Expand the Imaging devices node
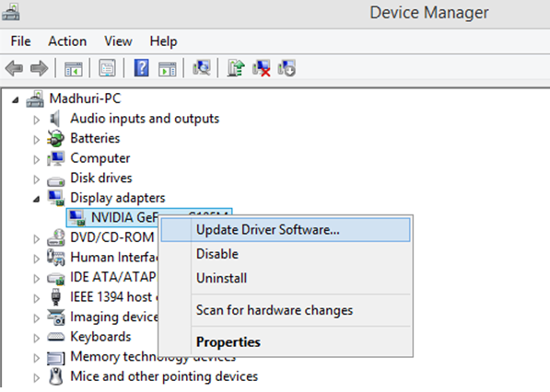Image resolution: width=550 pixels, height=392 pixels. (x=36, y=318)
